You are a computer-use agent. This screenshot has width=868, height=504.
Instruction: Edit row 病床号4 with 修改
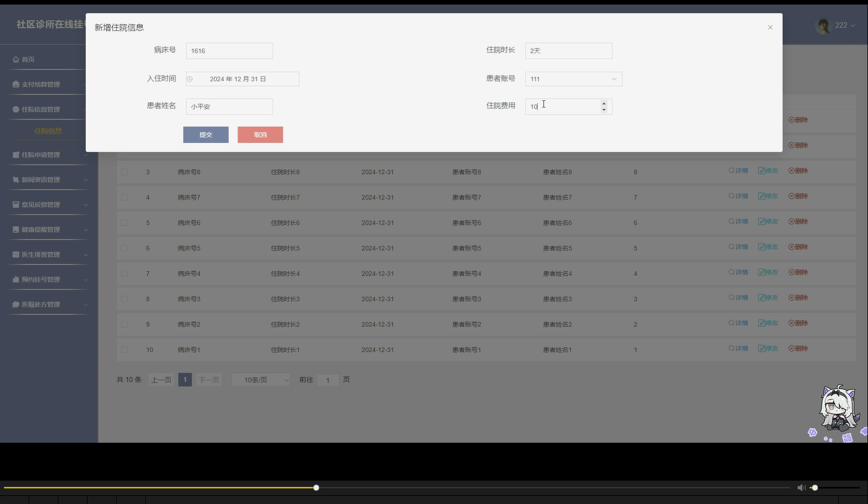[x=768, y=272]
